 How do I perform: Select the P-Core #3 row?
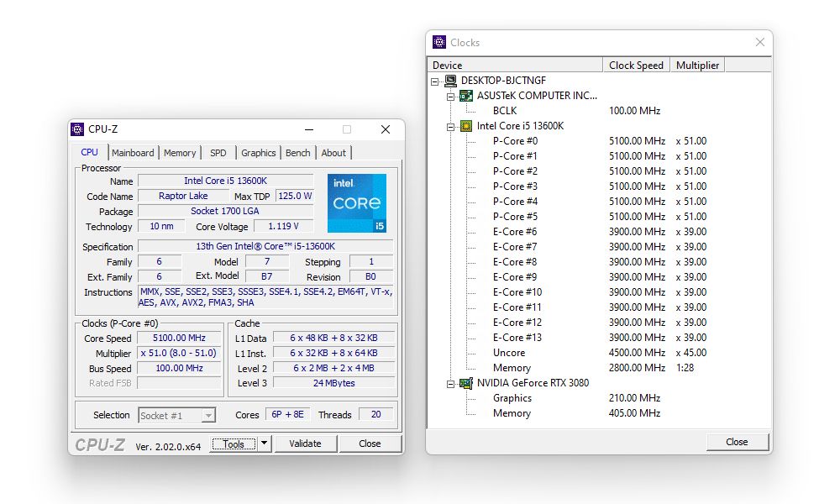click(599, 186)
